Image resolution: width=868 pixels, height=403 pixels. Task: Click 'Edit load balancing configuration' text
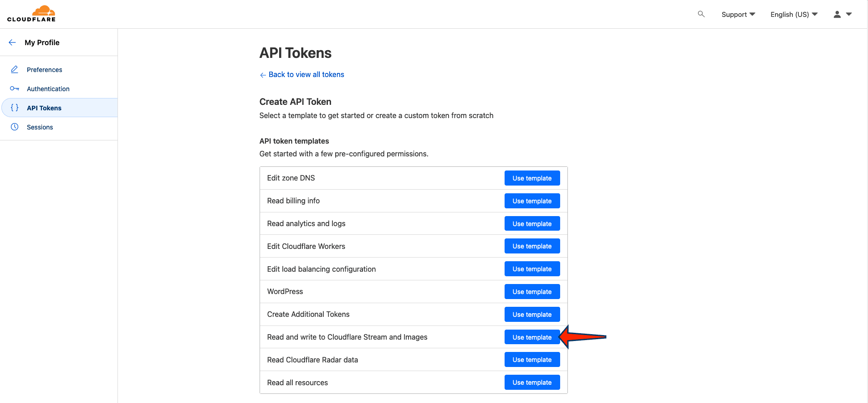point(322,269)
